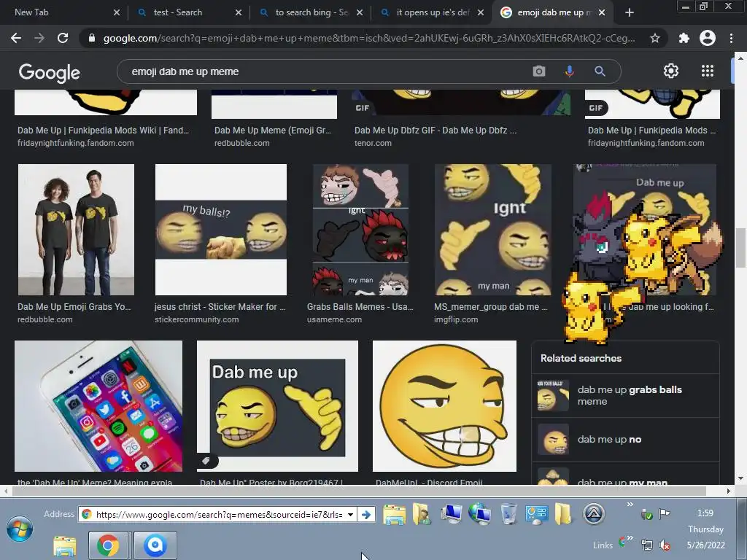Open the blue Q app on taskbar
This screenshot has height=560, width=747.
155,545
